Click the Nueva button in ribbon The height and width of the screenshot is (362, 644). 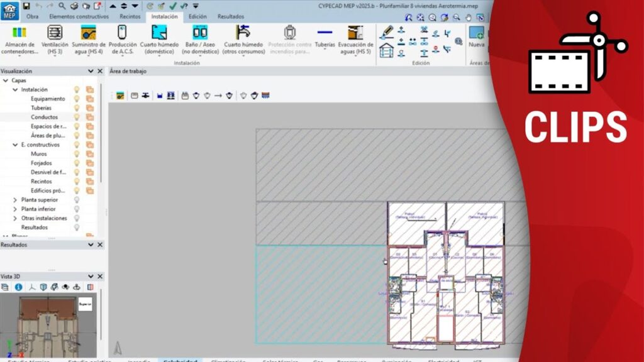pyautogui.click(x=477, y=36)
